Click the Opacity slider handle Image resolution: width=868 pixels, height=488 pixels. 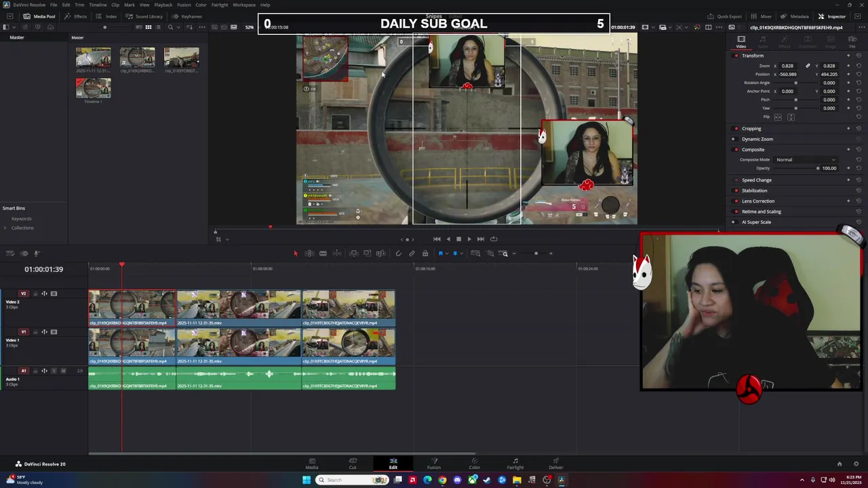point(818,168)
